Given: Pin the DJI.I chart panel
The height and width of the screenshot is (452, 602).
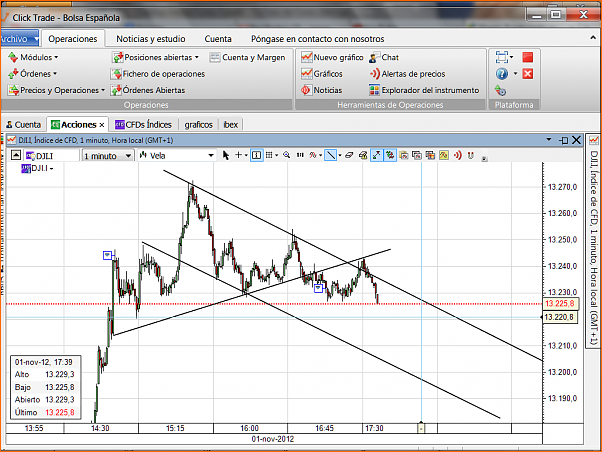Looking at the screenshot, I should pyautogui.click(x=563, y=141).
